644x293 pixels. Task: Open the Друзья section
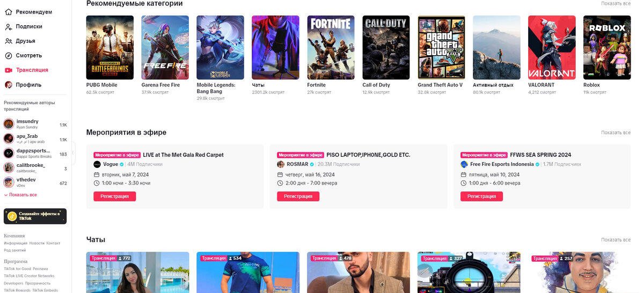click(x=20, y=41)
